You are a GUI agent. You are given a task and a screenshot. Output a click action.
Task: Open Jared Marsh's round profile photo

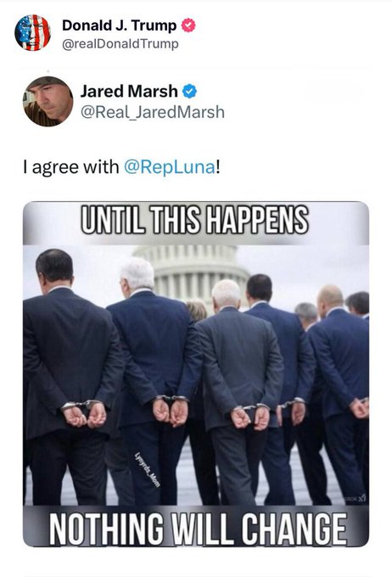click(x=48, y=102)
